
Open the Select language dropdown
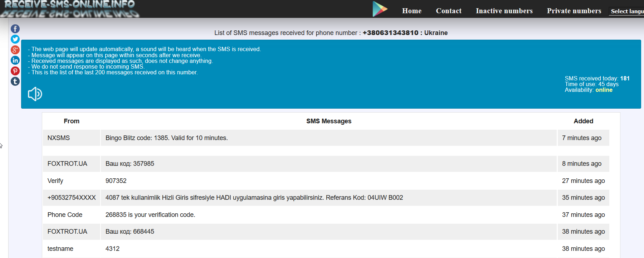pos(626,11)
